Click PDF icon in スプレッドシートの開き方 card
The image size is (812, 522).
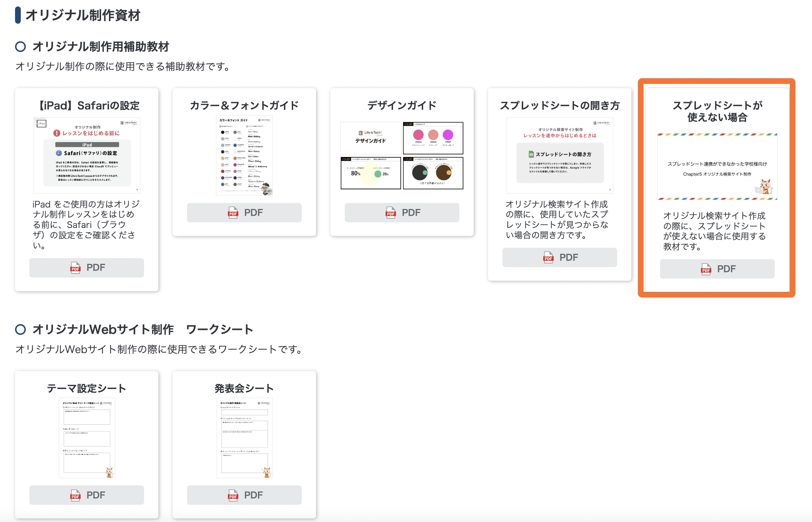pyautogui.click(x=548, y=257)
